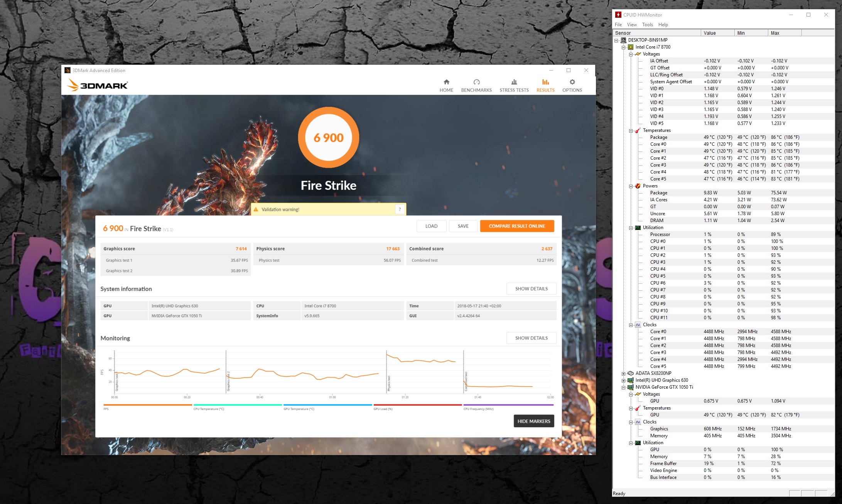This screenshot has height=504, width=842.
Task: Collapse the NVIDIA GeForce GTX 1050 Ti node
Action: 623,387
